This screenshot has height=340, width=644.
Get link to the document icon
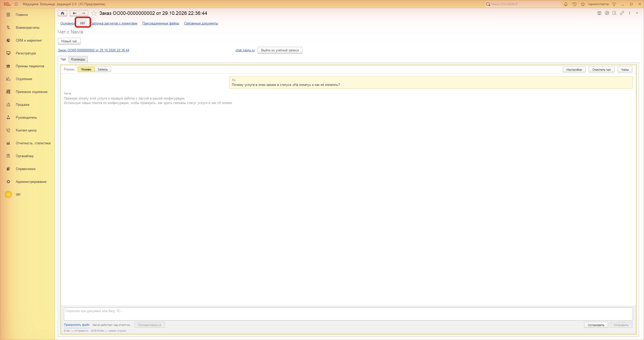pyautogui.click(x=622, y=13)
